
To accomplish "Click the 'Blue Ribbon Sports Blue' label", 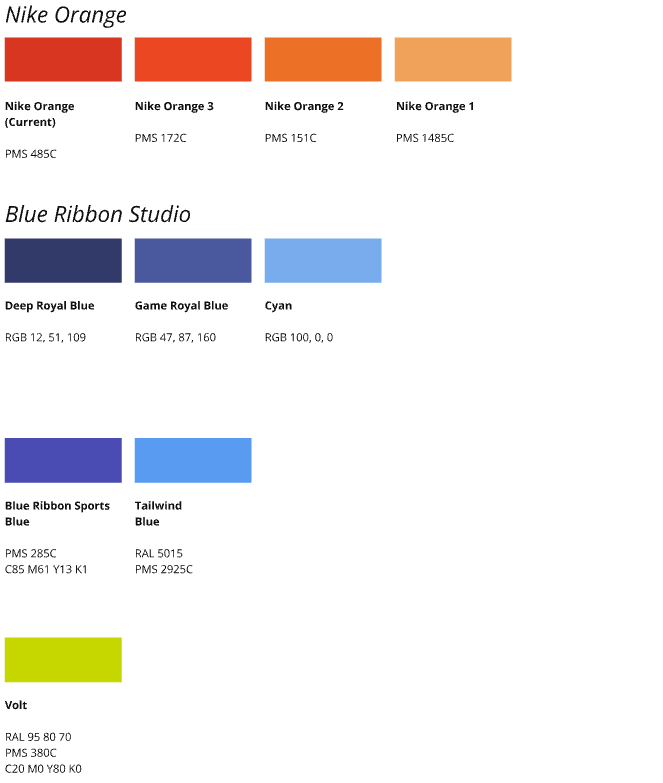I will 57,513.
